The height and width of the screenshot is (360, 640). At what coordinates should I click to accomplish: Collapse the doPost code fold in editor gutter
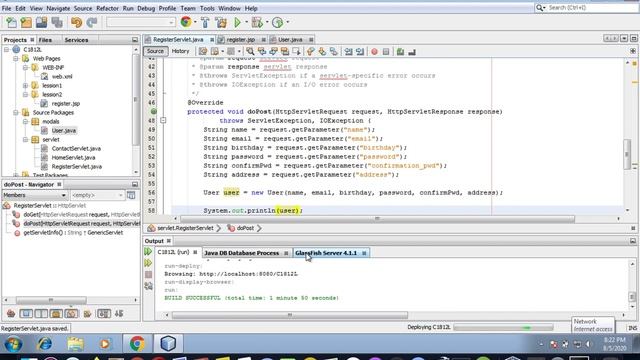pyautogui.click(x=163, y=120)
